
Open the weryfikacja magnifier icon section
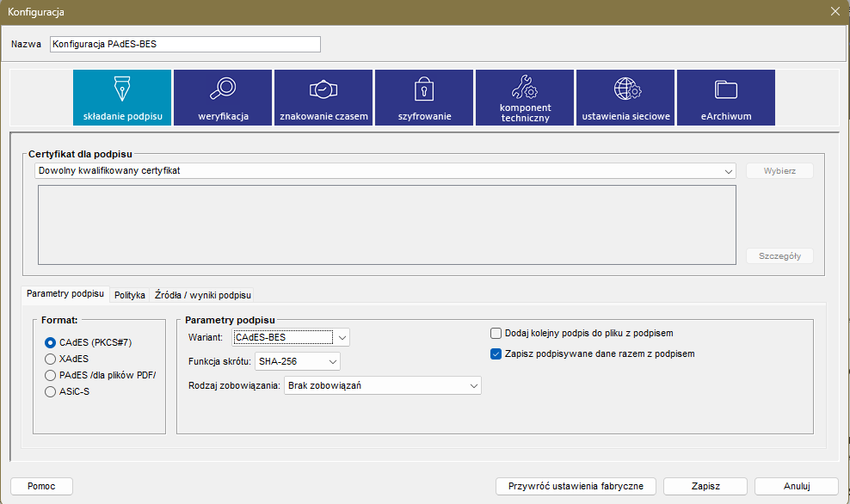pos(223,97)
